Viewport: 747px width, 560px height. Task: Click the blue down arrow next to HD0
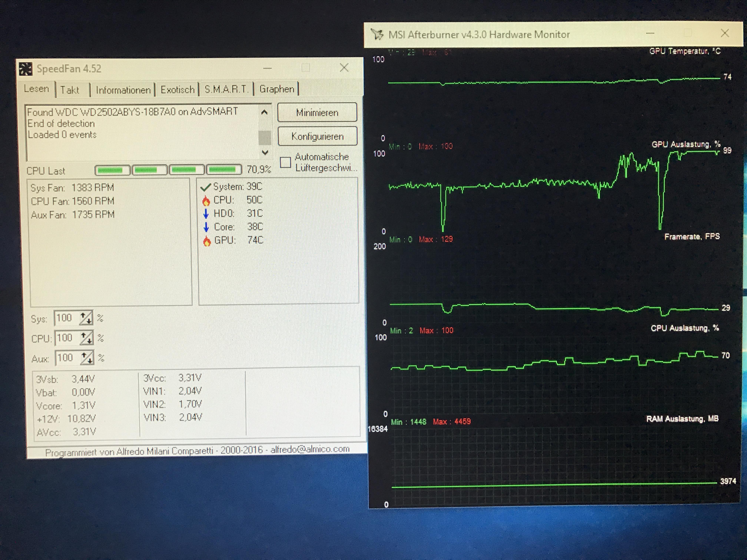(x=206, y=214)
